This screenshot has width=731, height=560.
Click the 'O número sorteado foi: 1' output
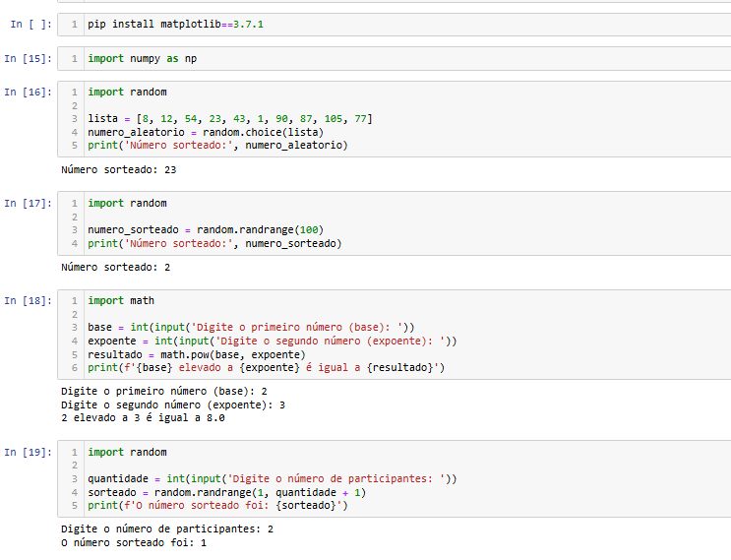(134, 542)
